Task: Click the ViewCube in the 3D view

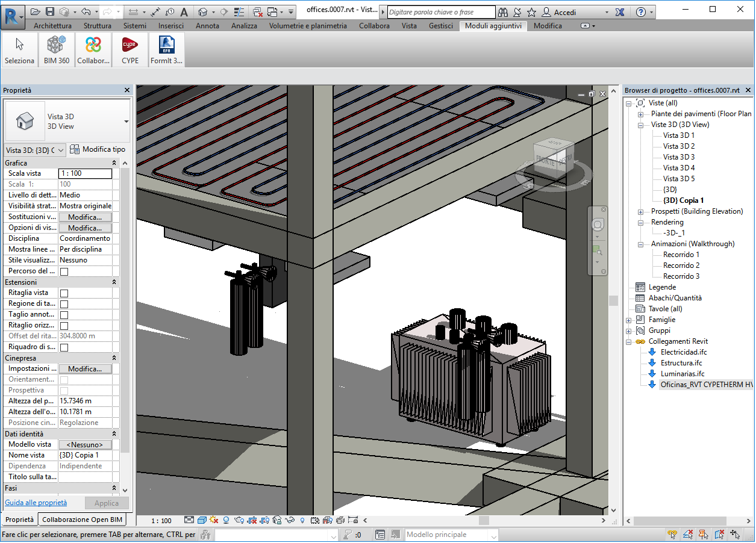Action: tap(553, 158)
